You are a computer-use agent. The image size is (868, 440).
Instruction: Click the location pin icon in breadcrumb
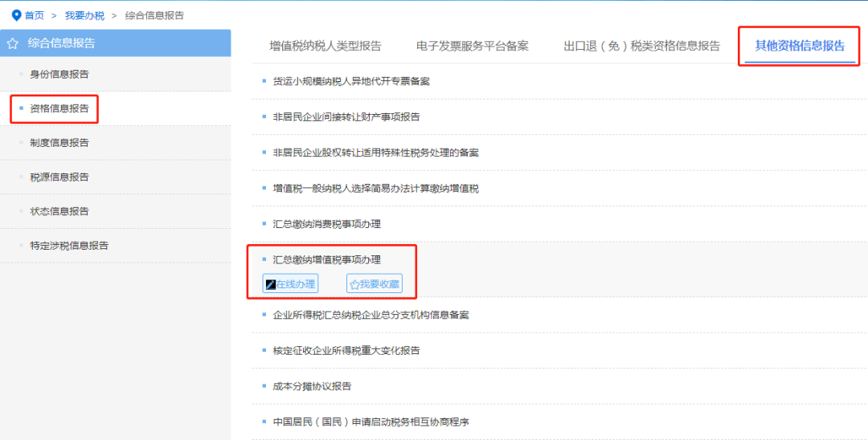point(16,15)
